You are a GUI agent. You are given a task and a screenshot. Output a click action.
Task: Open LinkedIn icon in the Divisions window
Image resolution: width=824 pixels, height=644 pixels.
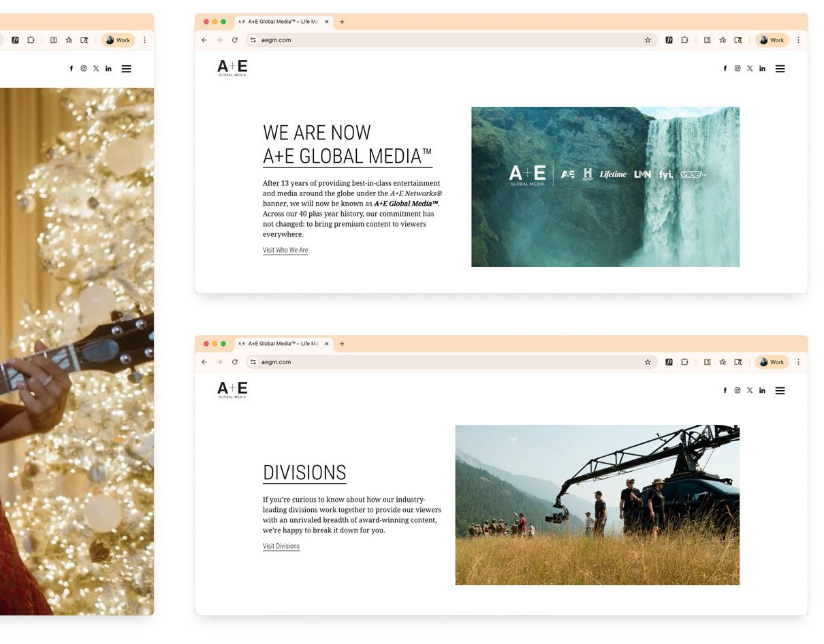point(762,391)
